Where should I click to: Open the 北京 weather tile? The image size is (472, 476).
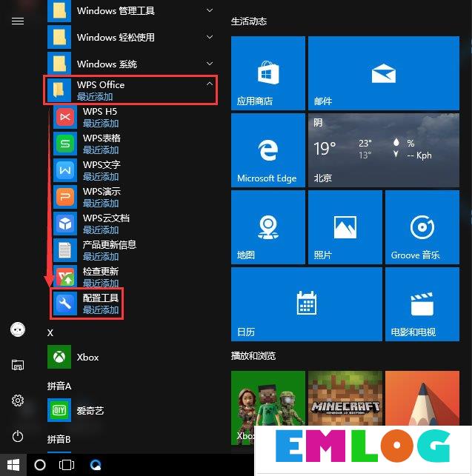coord(384,150)
